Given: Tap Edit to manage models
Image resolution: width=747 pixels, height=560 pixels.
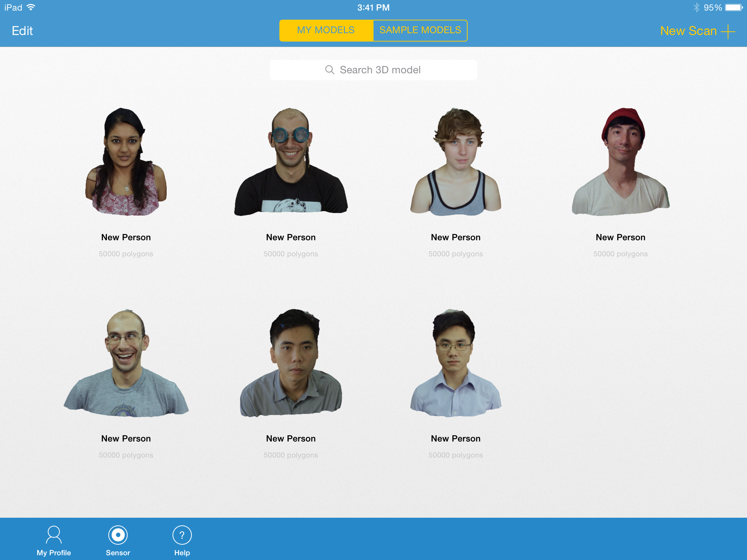Looking at the screenshot, I should coord(22,31).
